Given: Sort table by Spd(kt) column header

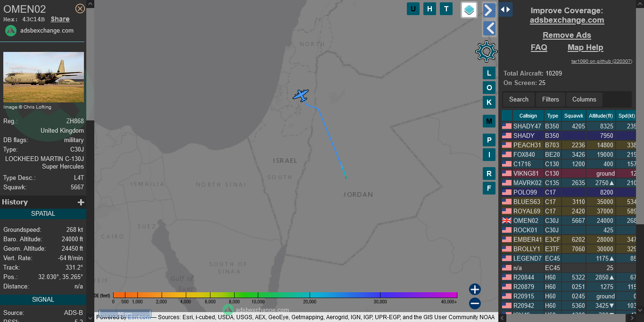Looking at the screenshot, I should click(626, 116).
